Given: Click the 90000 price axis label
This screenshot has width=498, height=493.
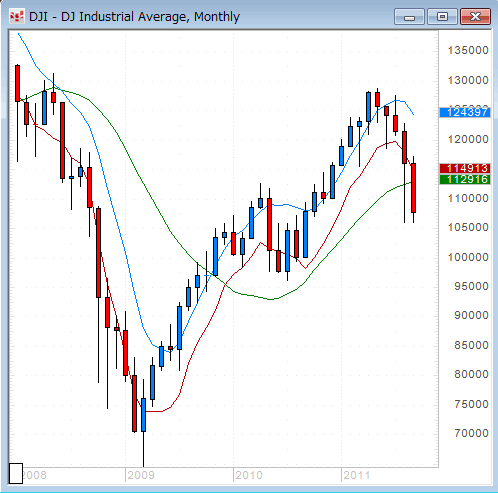Looking at the screenshot, I should (471, 315).
